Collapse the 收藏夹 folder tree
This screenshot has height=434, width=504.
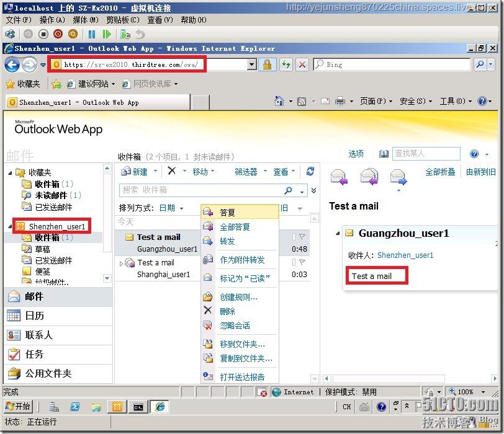coord(10,173)
